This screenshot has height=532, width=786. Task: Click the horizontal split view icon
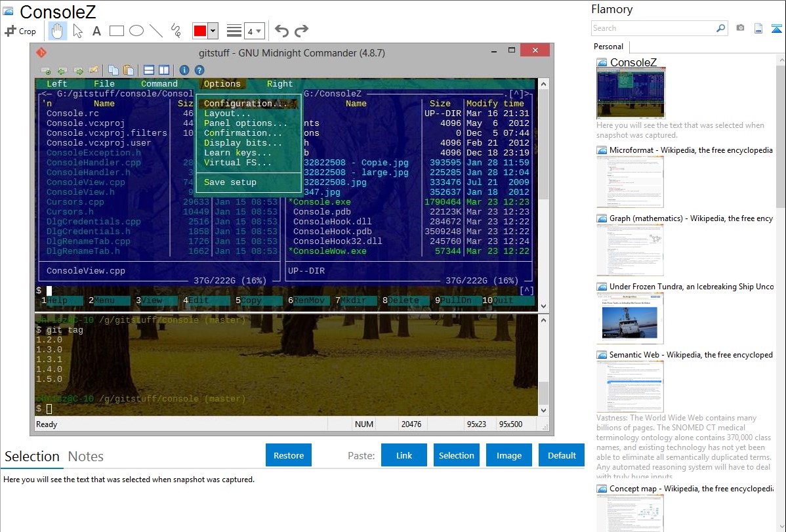[x=149, y=70]
